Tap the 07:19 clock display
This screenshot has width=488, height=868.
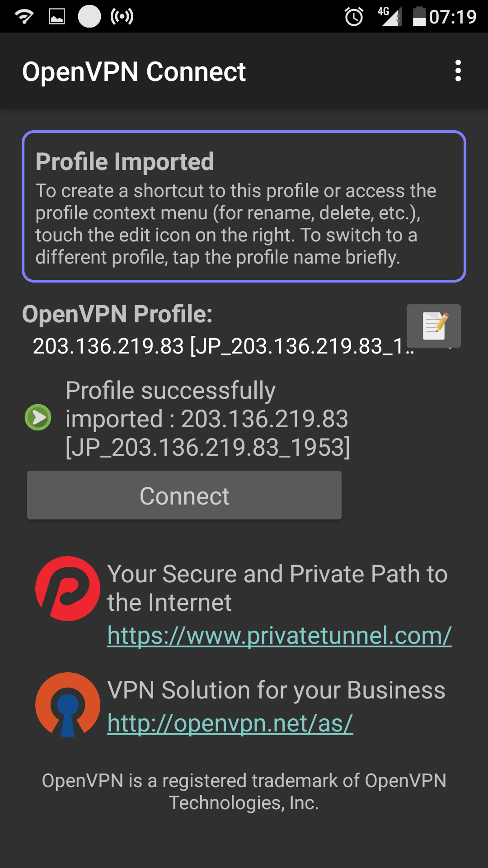point(453,17)
